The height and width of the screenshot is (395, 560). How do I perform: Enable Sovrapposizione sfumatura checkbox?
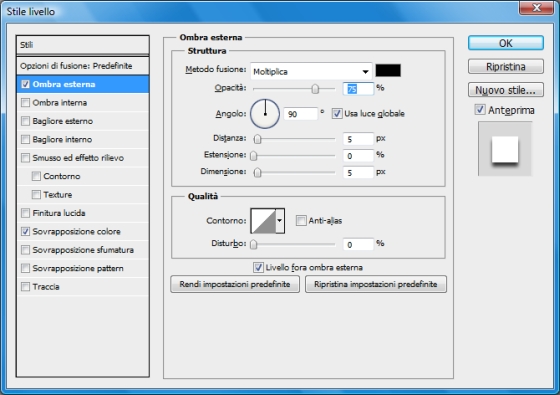(25, 250)
